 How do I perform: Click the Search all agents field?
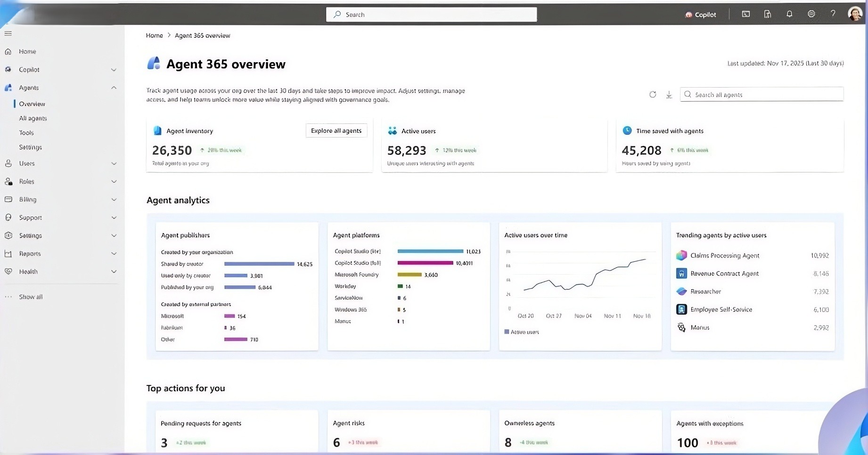[762, 94]
